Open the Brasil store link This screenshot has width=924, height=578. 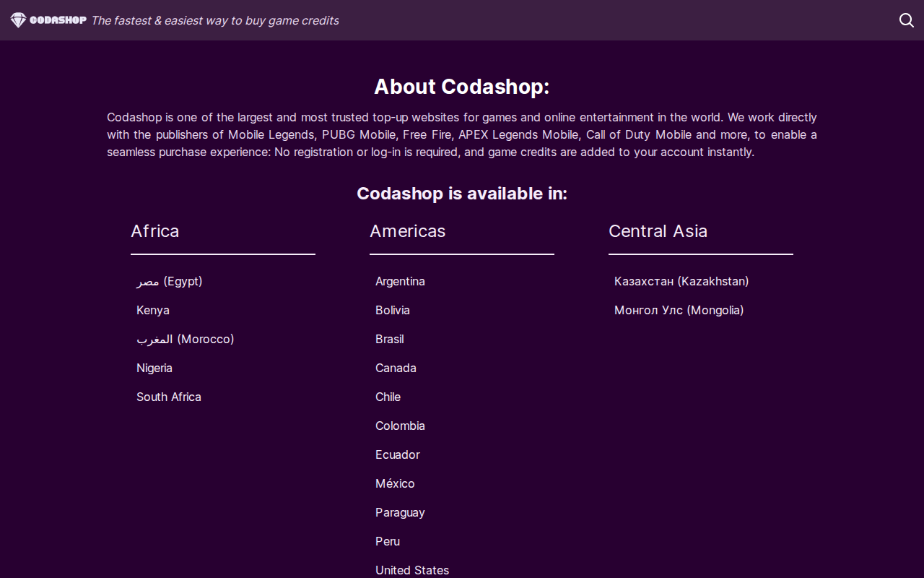[x=390, y=339]
